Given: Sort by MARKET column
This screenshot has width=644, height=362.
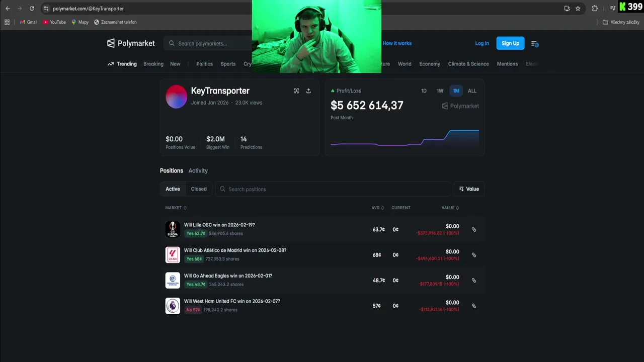Looking at the screenshot, I should 176,208.
